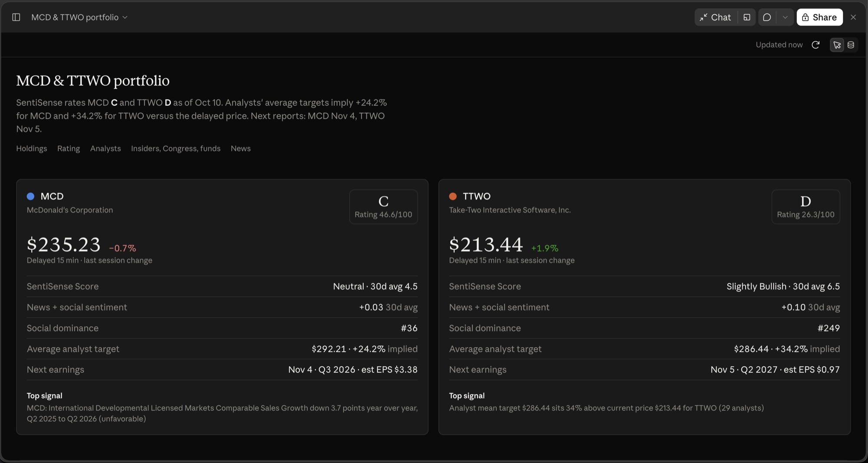Click the 'MCD & TTWO portfolio' page heading

[x=93, y=81]
